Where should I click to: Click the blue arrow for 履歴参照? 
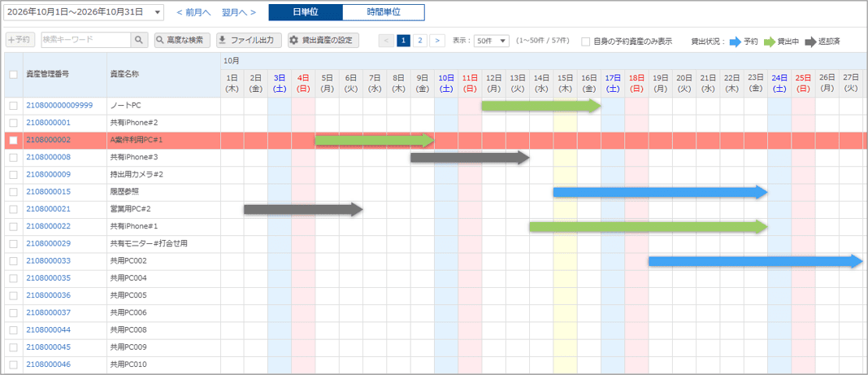[660, 192]
